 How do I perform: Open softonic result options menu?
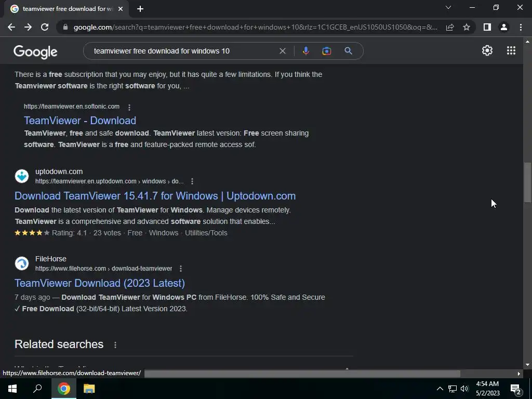pos(129,107)
